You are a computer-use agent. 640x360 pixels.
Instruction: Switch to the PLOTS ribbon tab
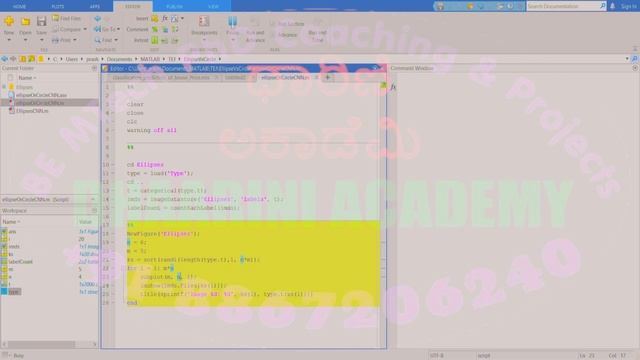click(58, 7)
